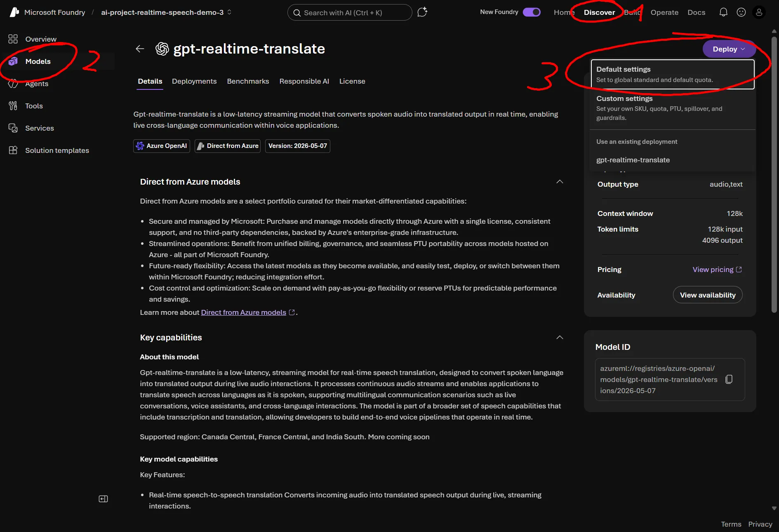Click the View availability button
Screen dimensions: 779x532
(x=708, y=295)
